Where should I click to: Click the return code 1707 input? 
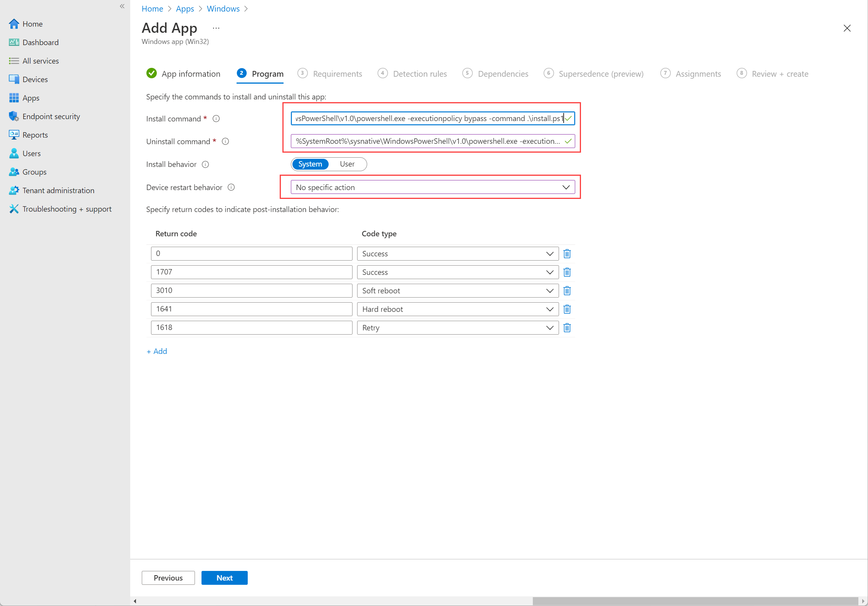pyautogui.click(x=252, y=272)
